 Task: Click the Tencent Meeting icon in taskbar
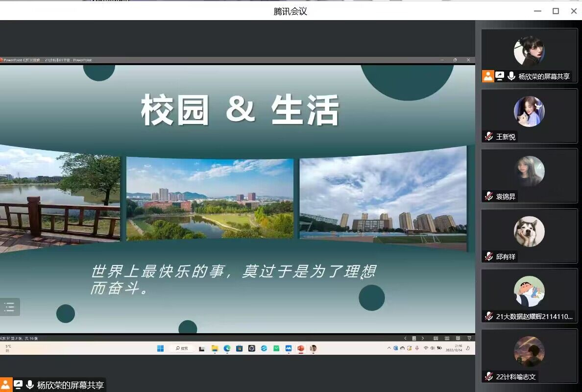pos(289,348)
